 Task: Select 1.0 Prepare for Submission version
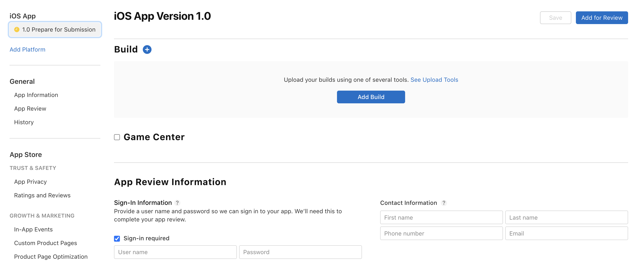55,30
